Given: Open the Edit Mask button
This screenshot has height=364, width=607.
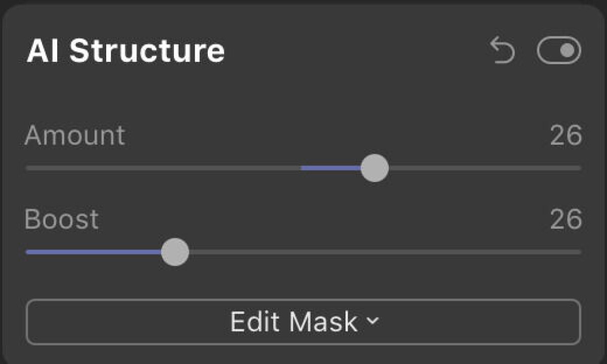Looking at the screenshot, I should (303, 322).
